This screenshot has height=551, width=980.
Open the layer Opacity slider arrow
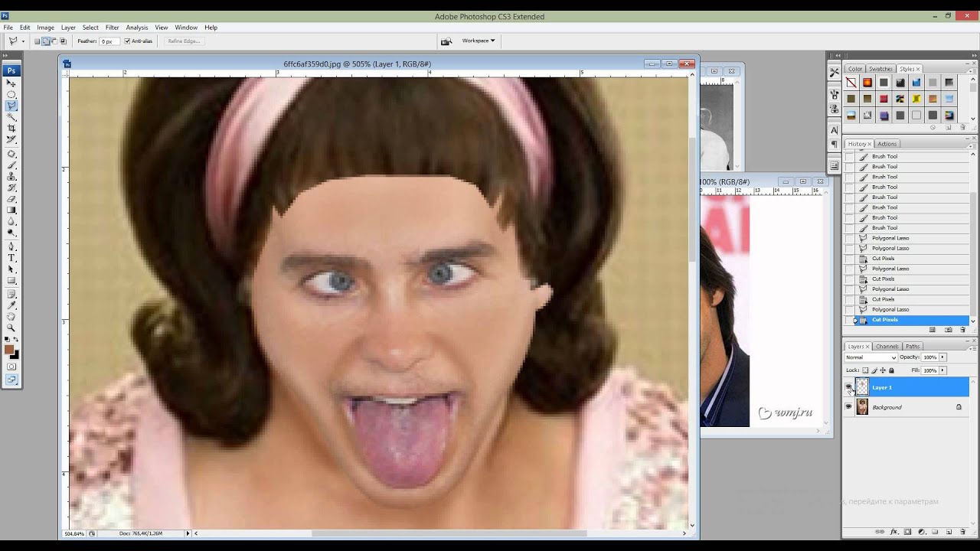pyautogui.click(x=942, y=357)
